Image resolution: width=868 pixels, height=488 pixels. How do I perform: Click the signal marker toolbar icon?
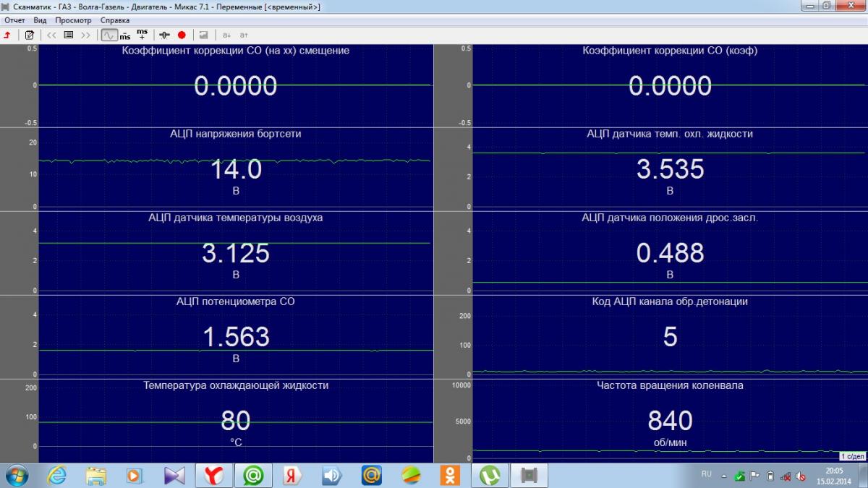point(164,35)
